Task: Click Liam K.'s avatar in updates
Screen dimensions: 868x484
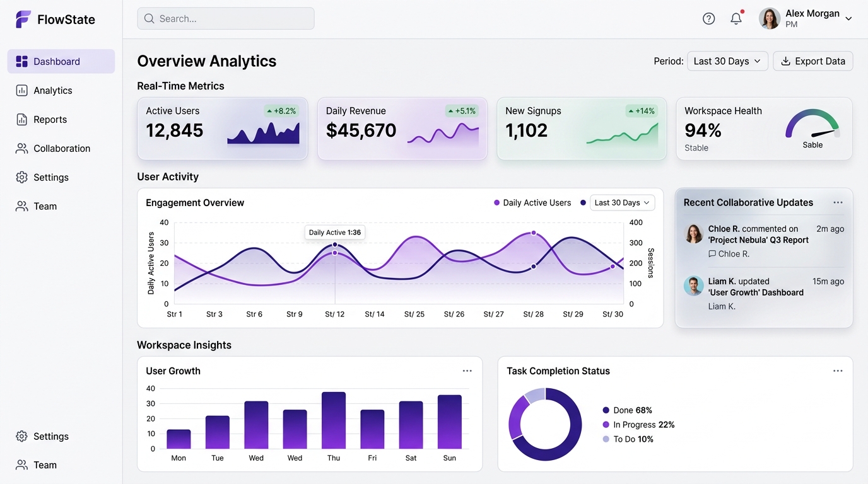Action: pyautogui.click(x=694, y=286)
